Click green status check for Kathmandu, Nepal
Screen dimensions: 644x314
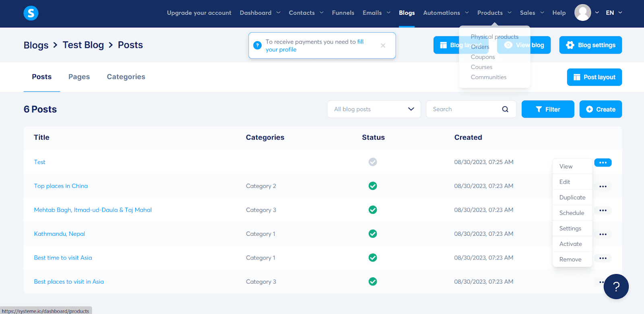(x=373, y=234)
